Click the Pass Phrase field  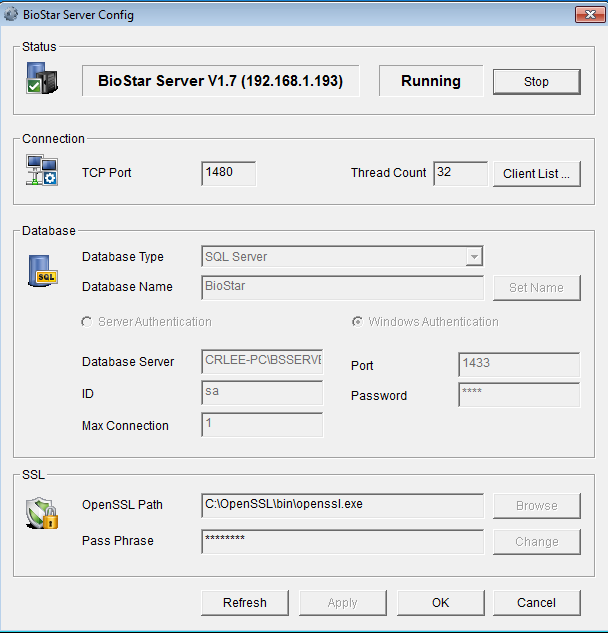click(342, 541)
